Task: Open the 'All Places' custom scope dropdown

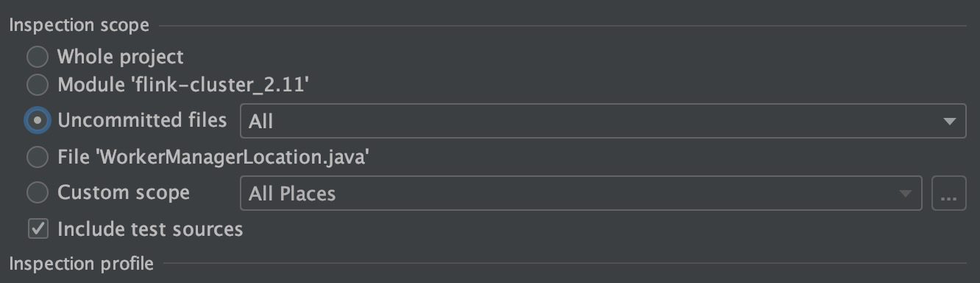Action: (580, 194)
